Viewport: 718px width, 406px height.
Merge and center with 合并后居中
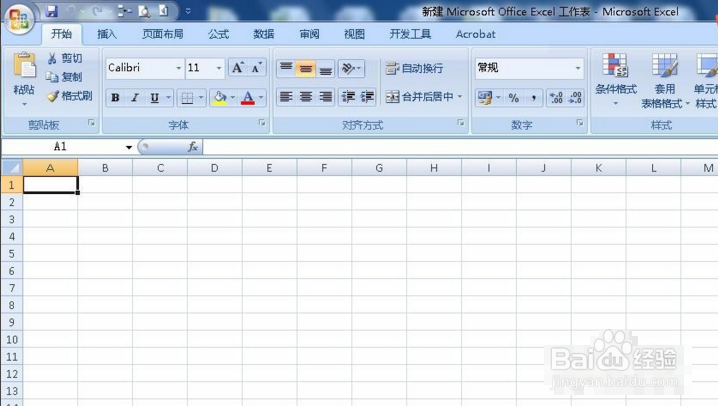point(419,97)
